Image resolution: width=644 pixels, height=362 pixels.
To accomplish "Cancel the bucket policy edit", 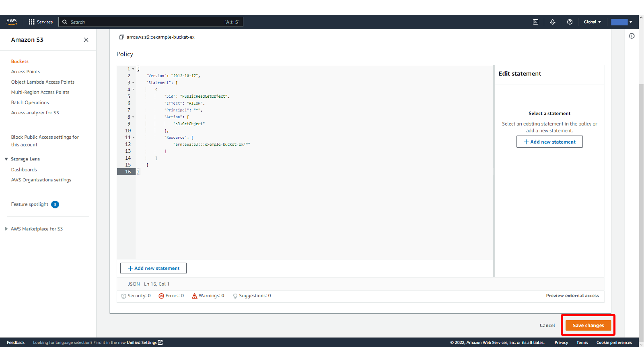I will (547, 325).
